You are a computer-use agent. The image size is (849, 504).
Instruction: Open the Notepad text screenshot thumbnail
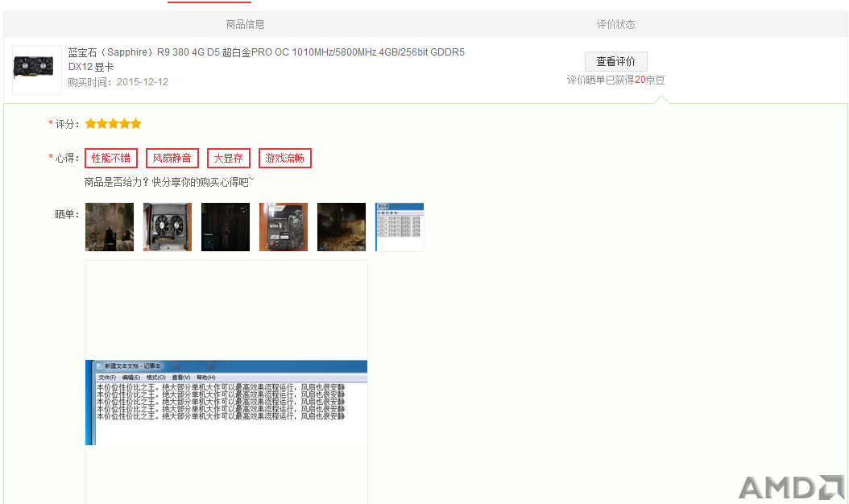400,227
